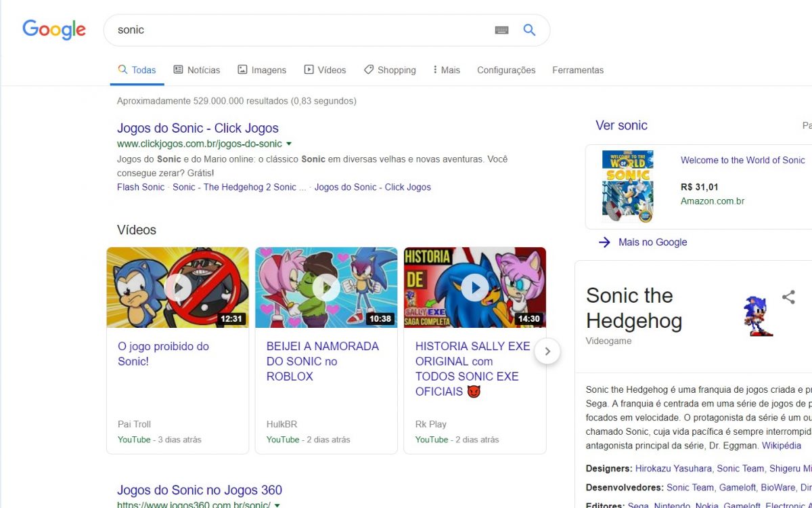Show next videos with carousel arrow

547,352
